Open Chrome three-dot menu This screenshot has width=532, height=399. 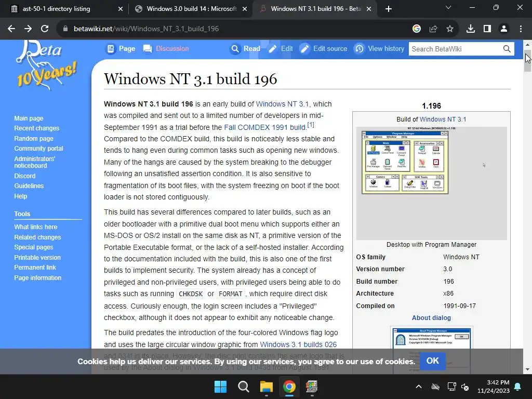pos(521,29)
